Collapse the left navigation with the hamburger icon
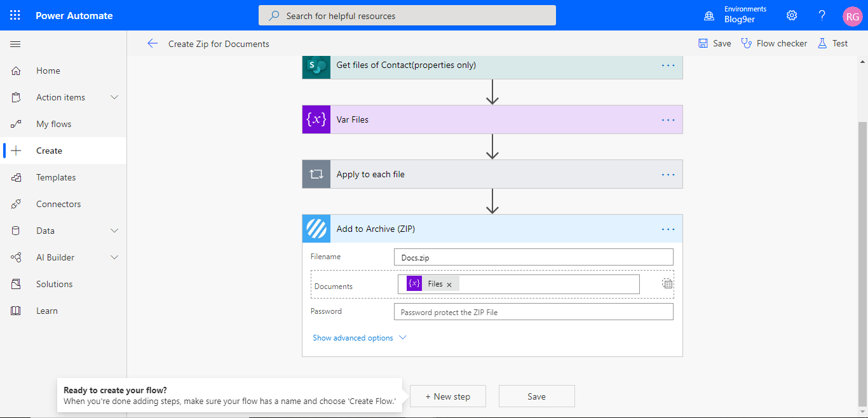 15,44
